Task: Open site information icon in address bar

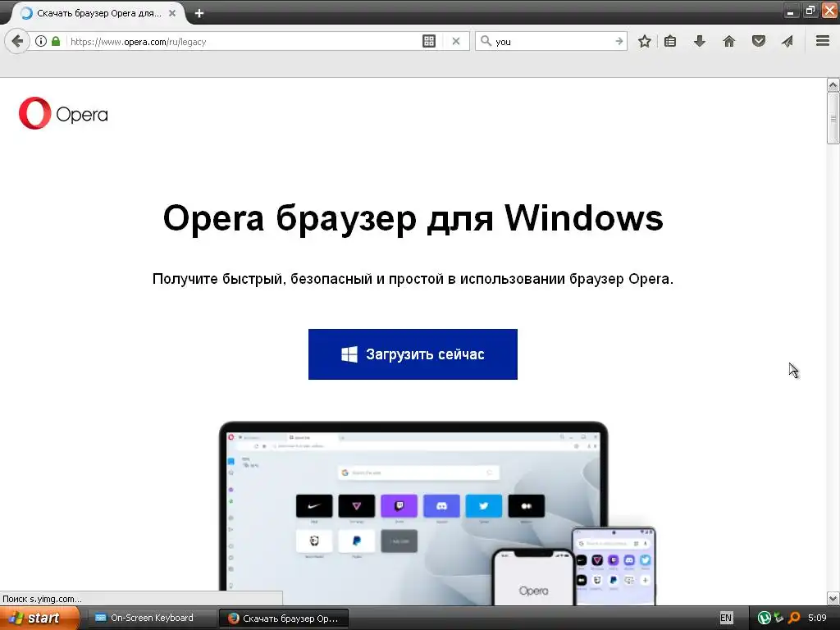Action: click(x=41, y=41)
